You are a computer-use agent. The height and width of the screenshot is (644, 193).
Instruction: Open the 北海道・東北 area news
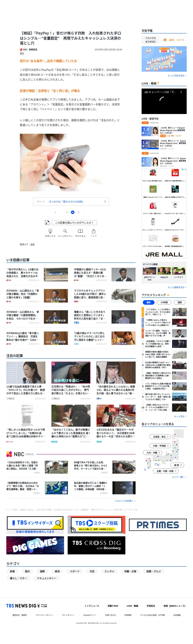click(x=160, y=436)
